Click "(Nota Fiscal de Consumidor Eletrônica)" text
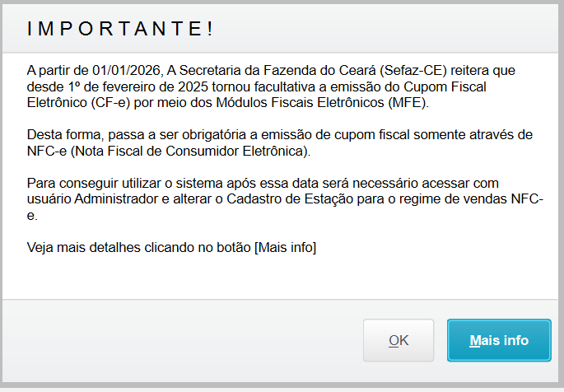Viewport: 564px width, 392px height. point(192,151)
